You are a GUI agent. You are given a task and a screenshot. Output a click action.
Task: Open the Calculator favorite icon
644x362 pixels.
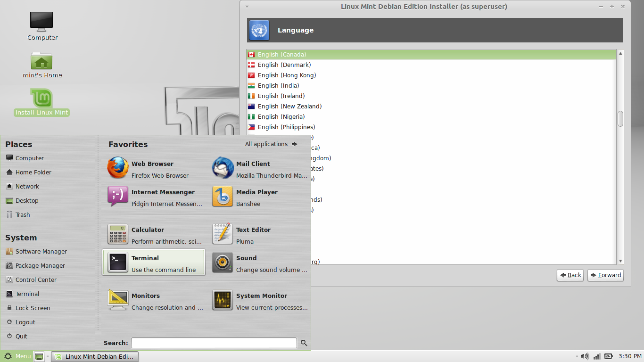pyautogui.click(x=118, y=234)
